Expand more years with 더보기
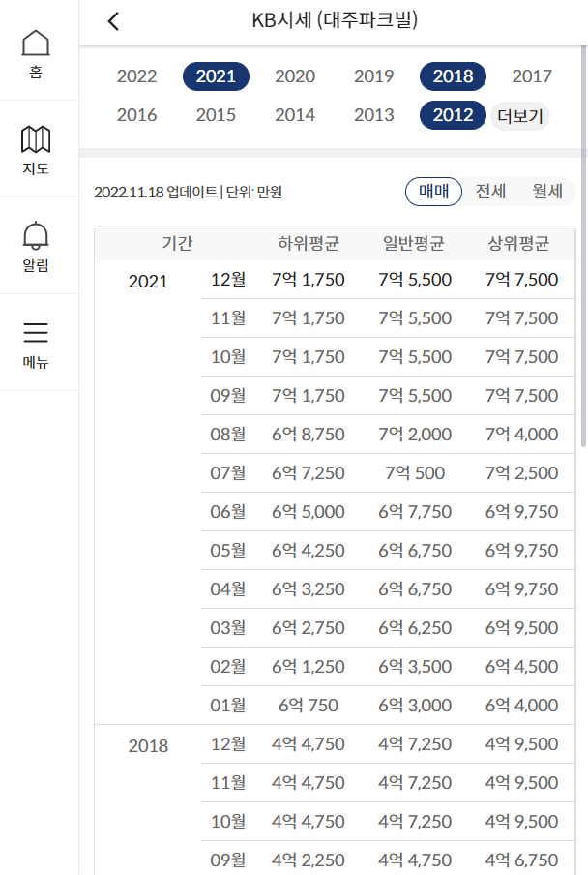Screen dimensions: 588x875 tap(519, 115)
